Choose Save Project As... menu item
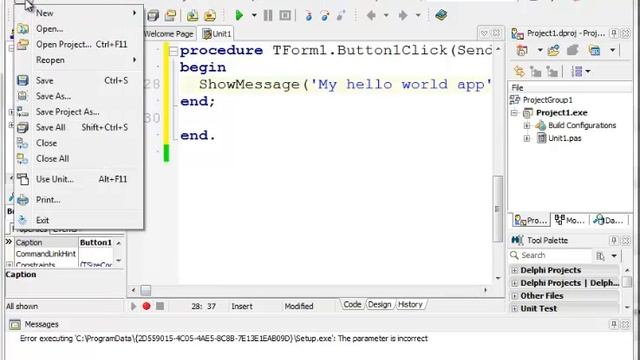The image size is (640, 360). (78, 111)
